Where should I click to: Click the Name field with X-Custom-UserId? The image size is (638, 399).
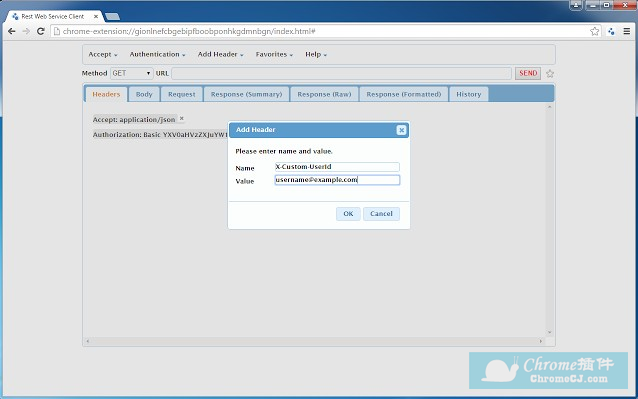337,167
